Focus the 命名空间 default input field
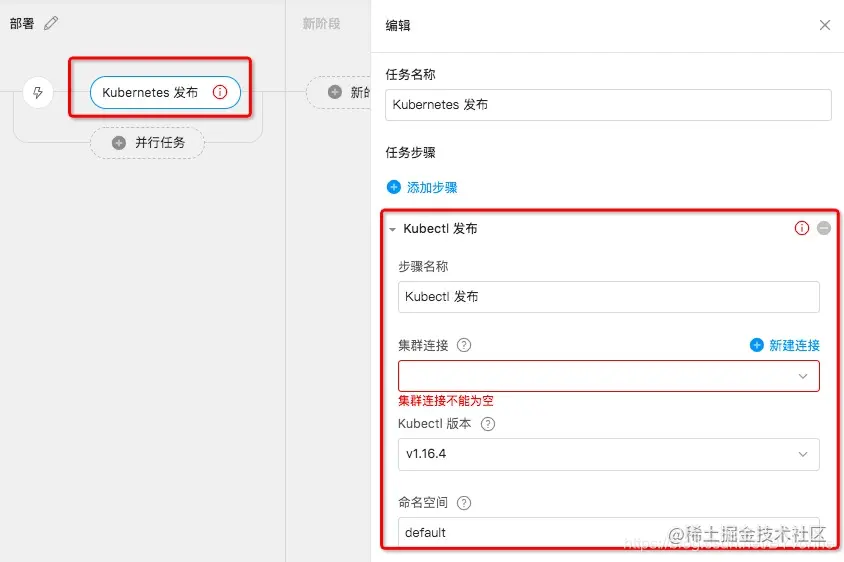Viewport: 844px width, 562px height. click(x=609, y=532)
